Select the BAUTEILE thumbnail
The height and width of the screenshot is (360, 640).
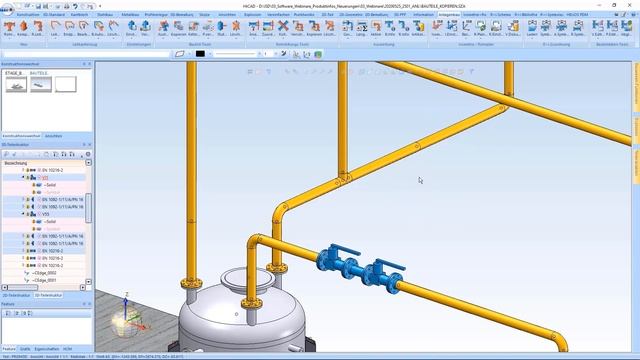click(41, 84)
